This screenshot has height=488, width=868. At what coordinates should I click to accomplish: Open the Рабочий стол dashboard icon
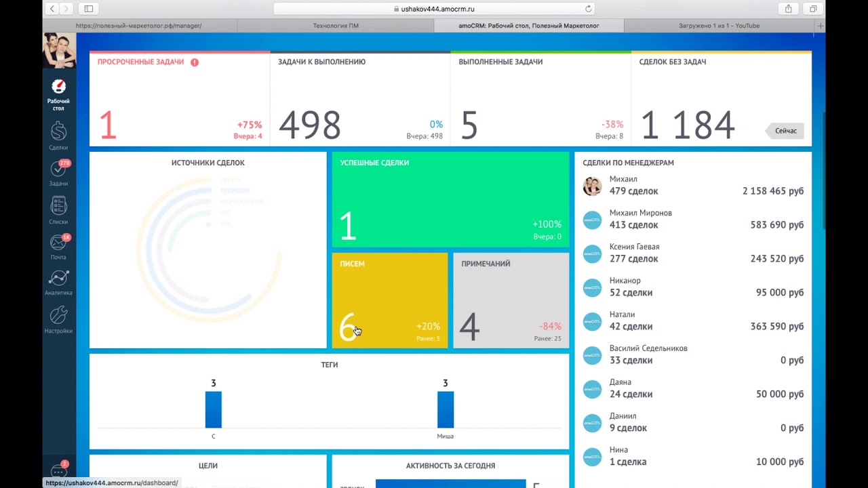pos(58,94)
